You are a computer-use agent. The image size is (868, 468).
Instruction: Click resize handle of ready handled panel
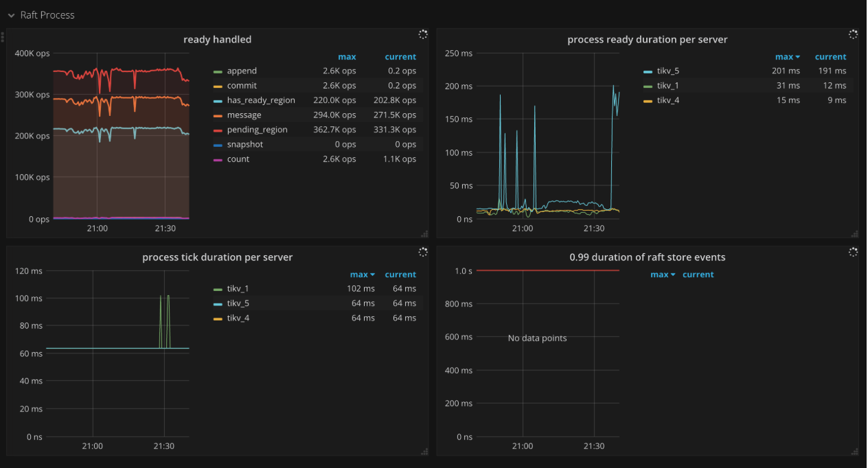click(424, 234)
